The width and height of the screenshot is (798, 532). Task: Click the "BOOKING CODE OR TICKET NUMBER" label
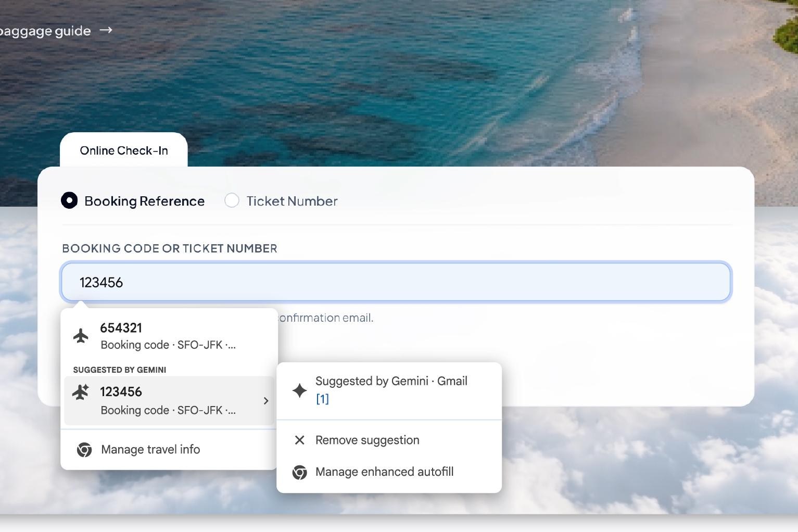(x=170, y=248)
